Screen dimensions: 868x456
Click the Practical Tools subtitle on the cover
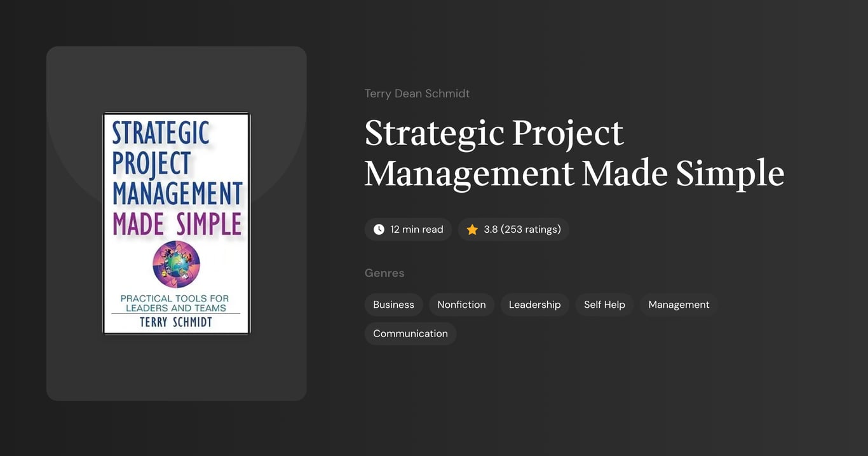176,301
